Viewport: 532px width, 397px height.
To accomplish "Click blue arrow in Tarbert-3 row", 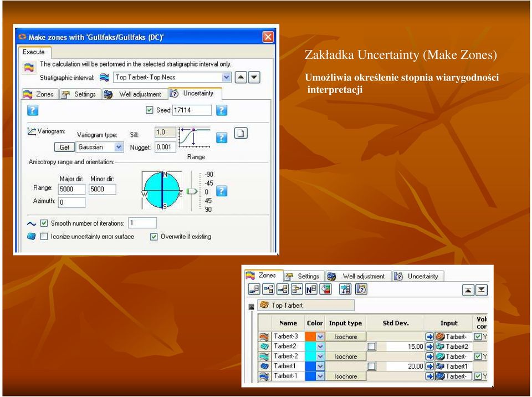I will (429, 337).
